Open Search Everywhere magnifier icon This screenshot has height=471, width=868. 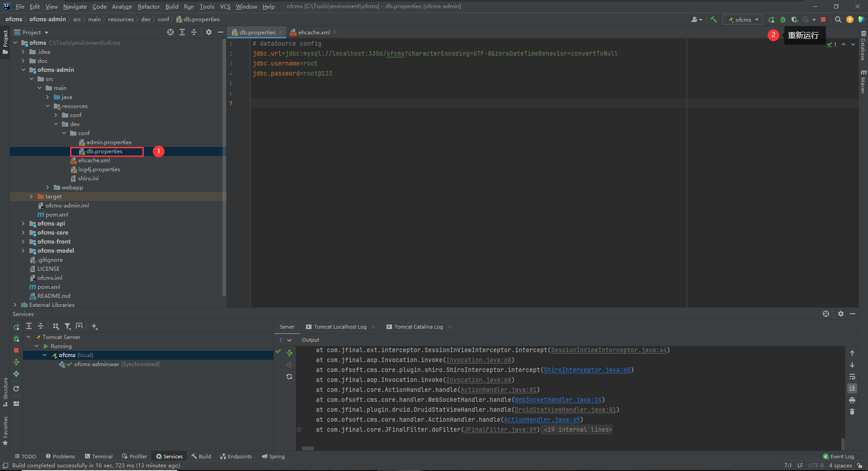click(838, 19)
